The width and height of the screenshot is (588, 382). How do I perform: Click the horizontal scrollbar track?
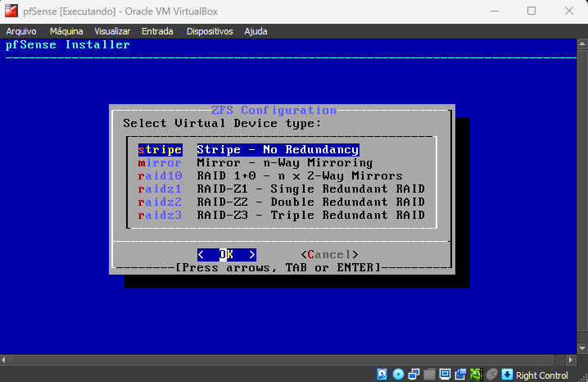(x=282, y=360)
